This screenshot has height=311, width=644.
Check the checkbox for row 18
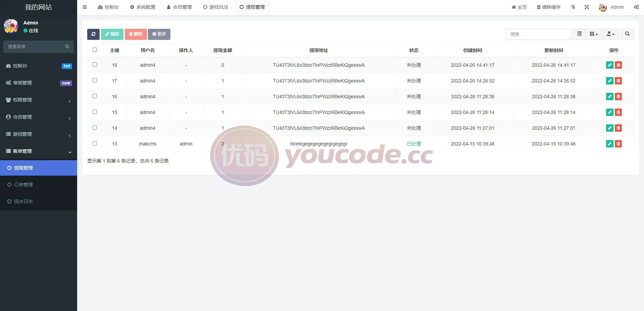[95, 65]
